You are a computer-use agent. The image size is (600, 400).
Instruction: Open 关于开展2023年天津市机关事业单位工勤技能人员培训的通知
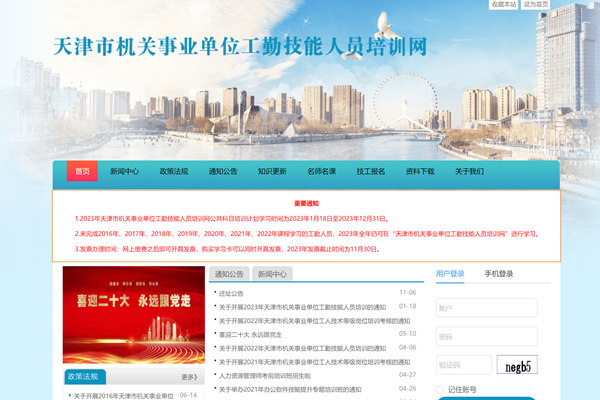(302, 307)
